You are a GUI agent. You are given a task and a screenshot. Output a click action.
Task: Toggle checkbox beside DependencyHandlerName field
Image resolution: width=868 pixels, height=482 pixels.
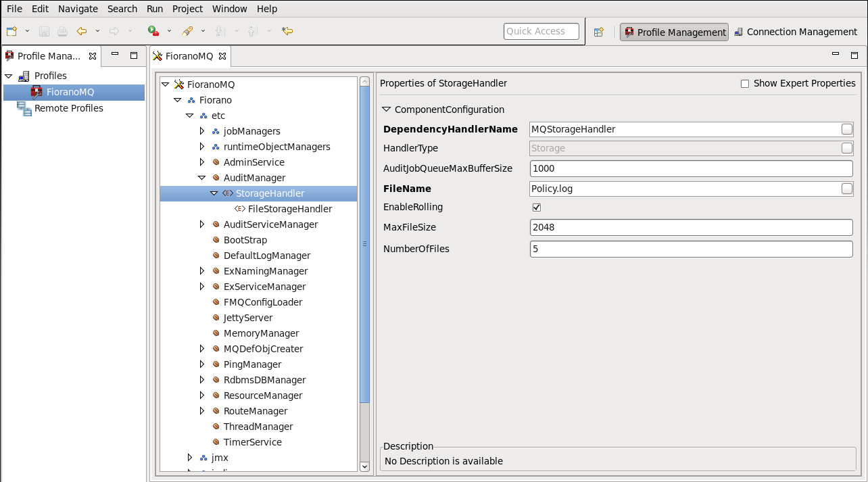[846, 129]
